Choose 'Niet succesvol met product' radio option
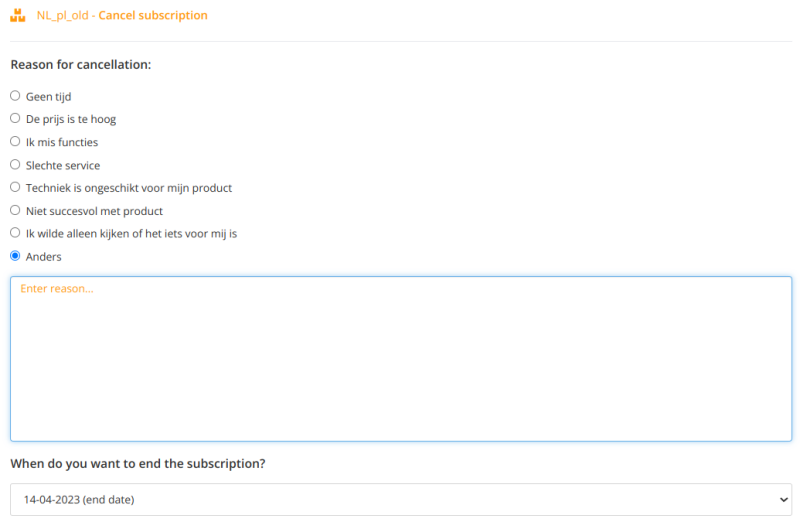This screenshot has height=522, width=800. click(15, 210)
